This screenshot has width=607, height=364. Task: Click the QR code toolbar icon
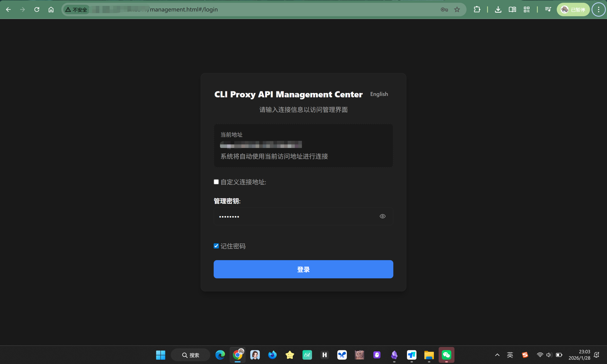(527, 9)
